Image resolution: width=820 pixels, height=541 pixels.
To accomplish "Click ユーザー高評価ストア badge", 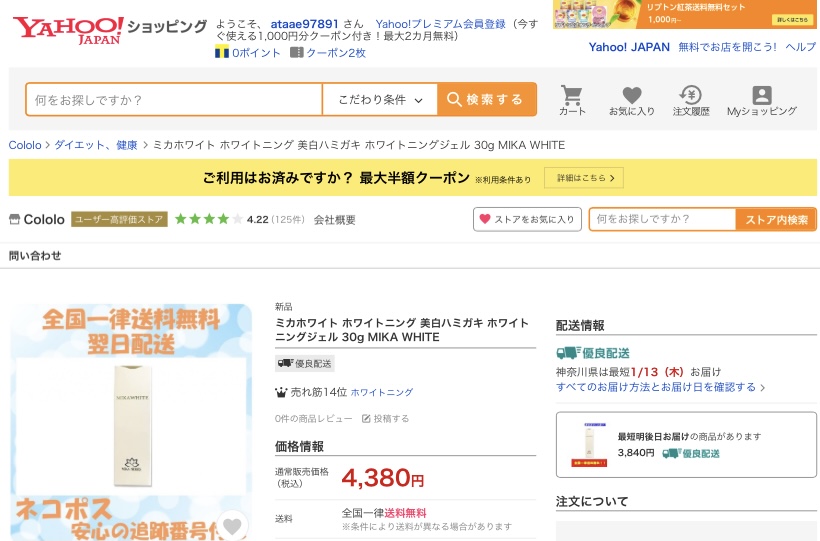I will [x=119, y=219].
